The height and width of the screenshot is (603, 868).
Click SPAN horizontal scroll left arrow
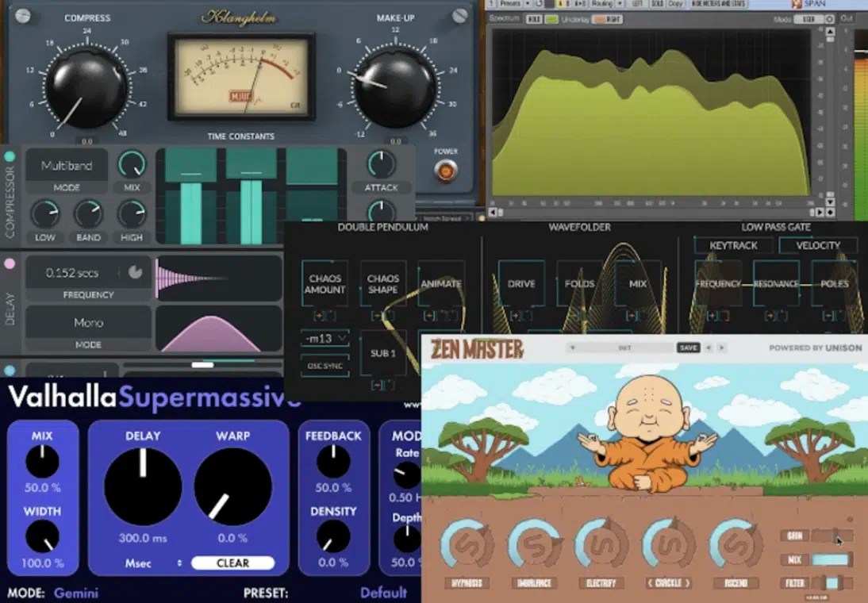click(493, 212)
